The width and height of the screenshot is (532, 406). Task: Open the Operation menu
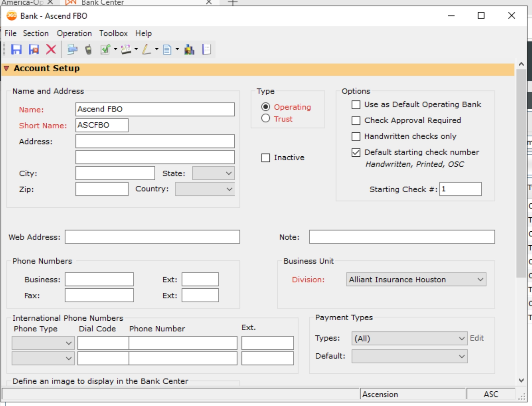click(74, 33)
